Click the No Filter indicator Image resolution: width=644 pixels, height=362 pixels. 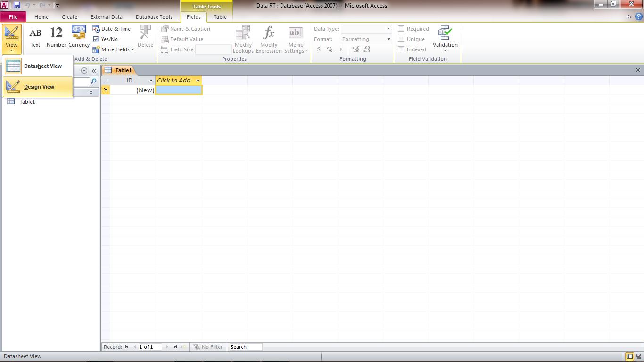point(208,347)
